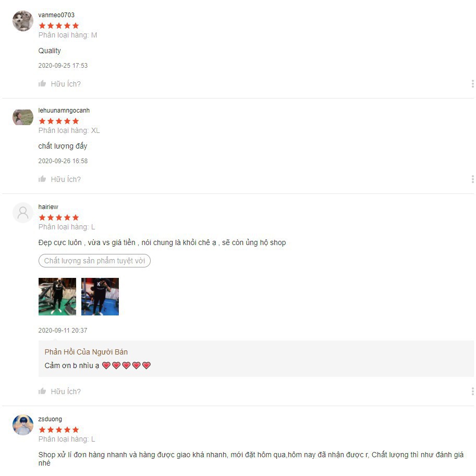Click the 'Chất lượng sản phẩm tuyệt vời' tag
476x476 pixels.
(94, 261)
